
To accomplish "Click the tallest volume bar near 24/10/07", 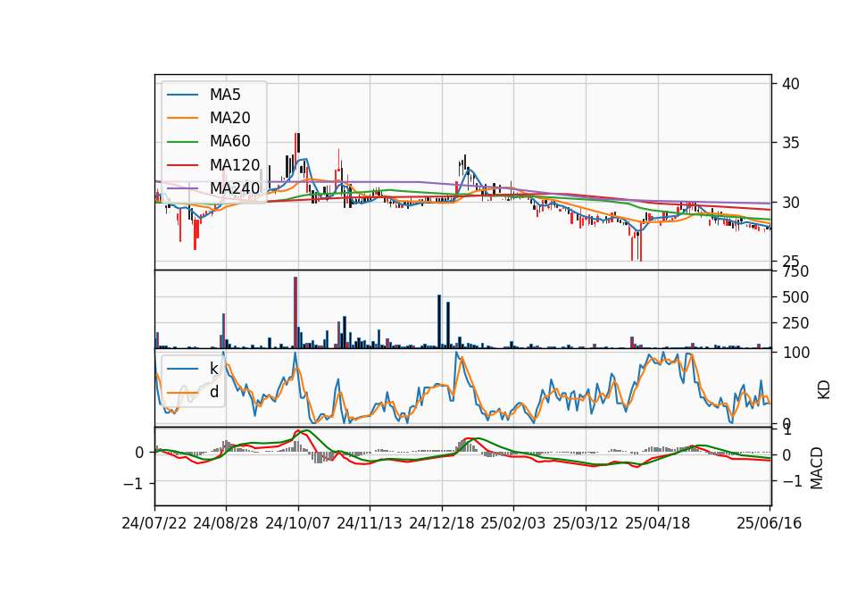I will click(x=295, y=312).
